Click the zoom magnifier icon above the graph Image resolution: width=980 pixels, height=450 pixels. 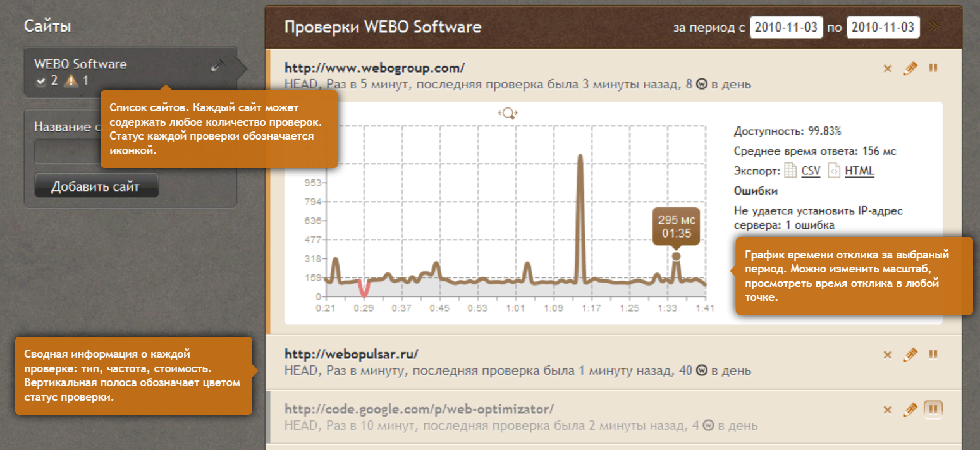click(x=508, y=114)
